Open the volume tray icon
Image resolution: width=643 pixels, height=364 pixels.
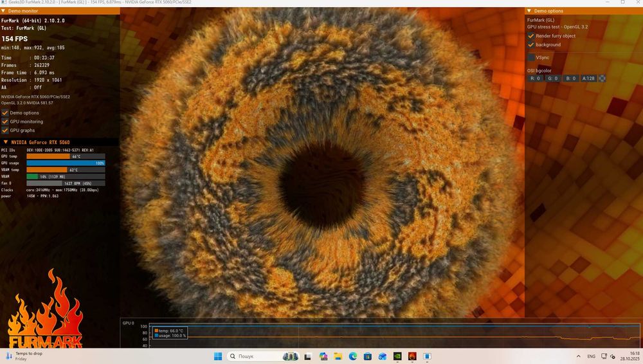tap(613, 356)
